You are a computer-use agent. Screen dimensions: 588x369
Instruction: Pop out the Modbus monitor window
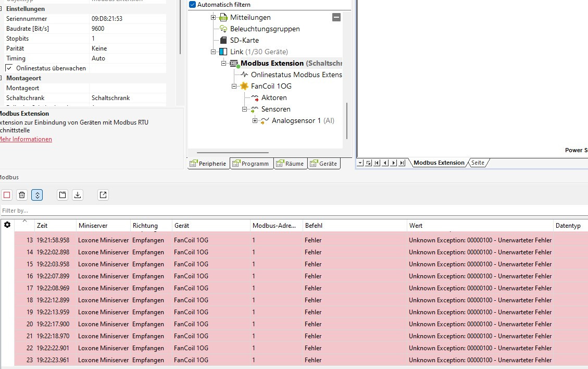coord(103,195)
